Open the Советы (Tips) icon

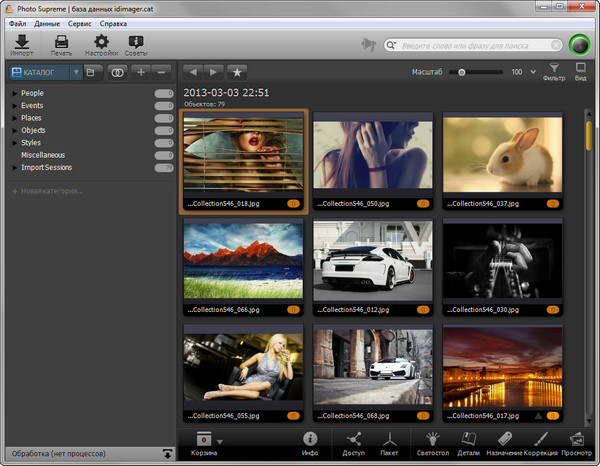tap(136, 42)
